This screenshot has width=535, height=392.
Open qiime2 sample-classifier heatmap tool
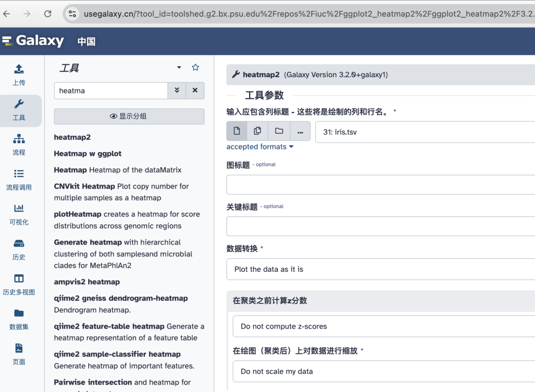[x=124, y=360]
